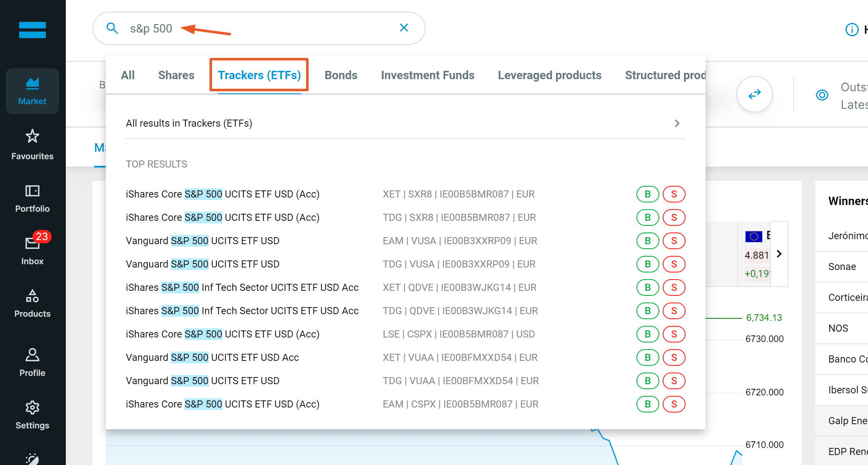The height and width of the screenshot is (465, 868).
Task: Sell iShares Inf Tech Sector TDG QDVE
Action: 674,311
